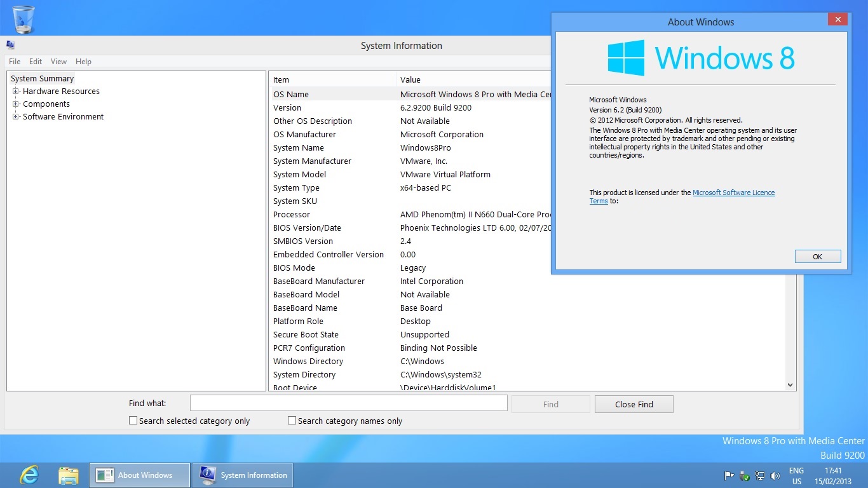This screenshot has width=868, height=488.
Task: Select the Windows Directory row
Action: [527, 361]
